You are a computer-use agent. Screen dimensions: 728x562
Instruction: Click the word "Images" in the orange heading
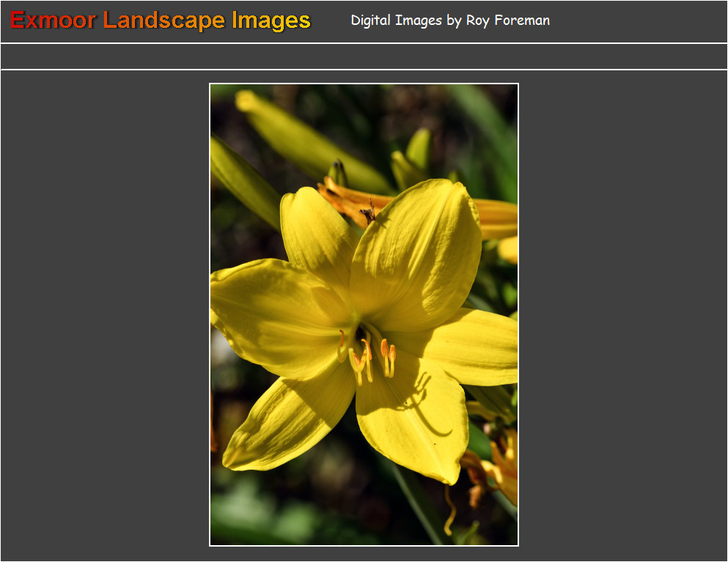coord(271,21)
